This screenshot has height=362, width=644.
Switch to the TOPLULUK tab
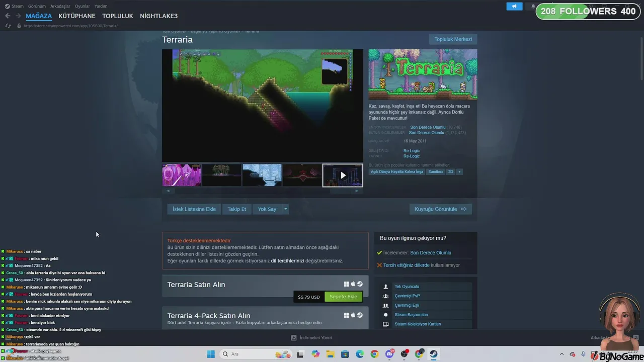(118, 16)
